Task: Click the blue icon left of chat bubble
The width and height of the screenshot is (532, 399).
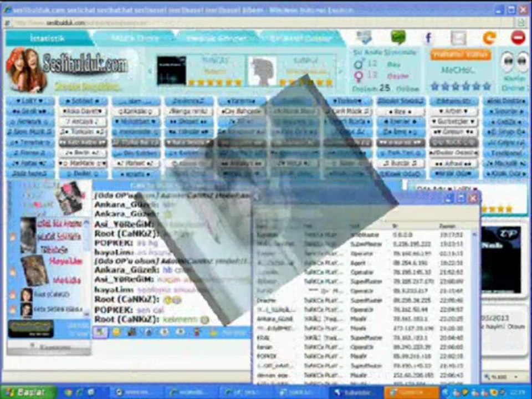Action: tap(365, 37)
